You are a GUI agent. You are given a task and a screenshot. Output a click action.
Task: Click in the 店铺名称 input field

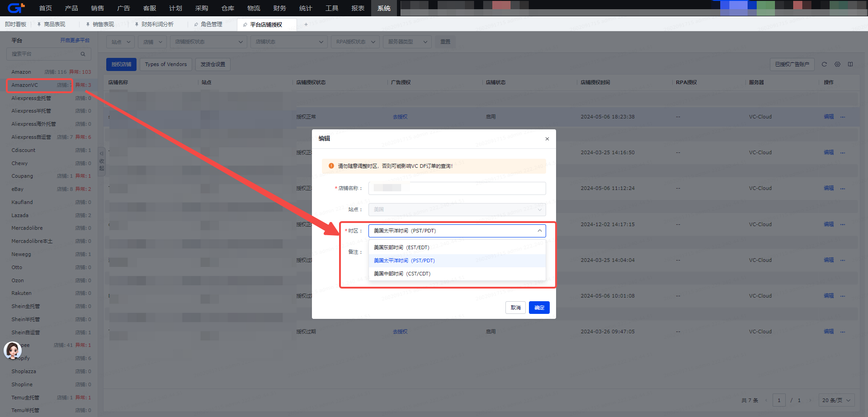(x=457, y=188)
